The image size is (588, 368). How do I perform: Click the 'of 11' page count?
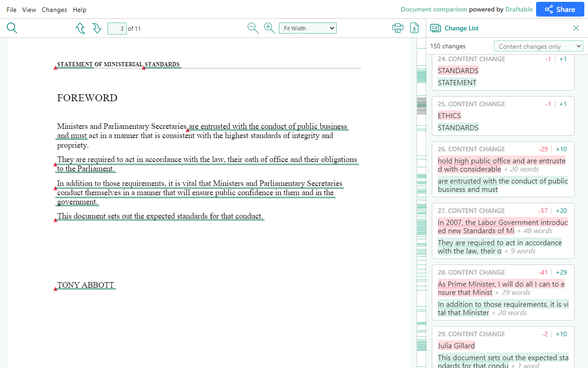pos(134,29)
